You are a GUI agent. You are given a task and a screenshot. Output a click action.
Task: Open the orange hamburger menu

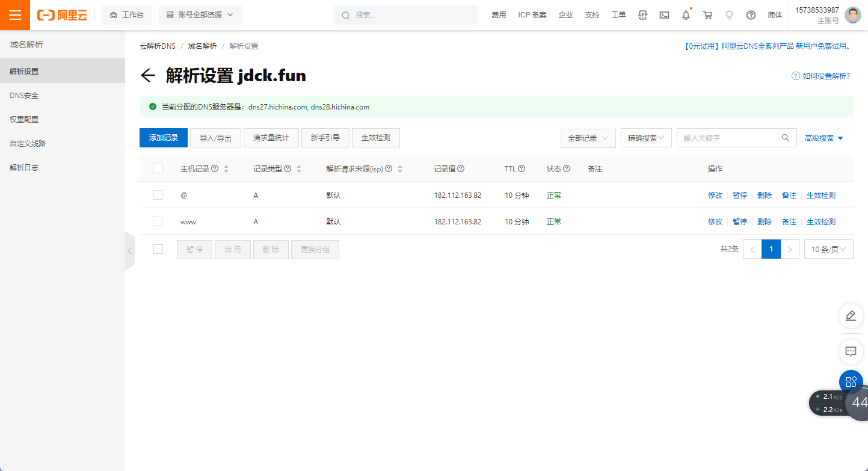pos(15,15)
